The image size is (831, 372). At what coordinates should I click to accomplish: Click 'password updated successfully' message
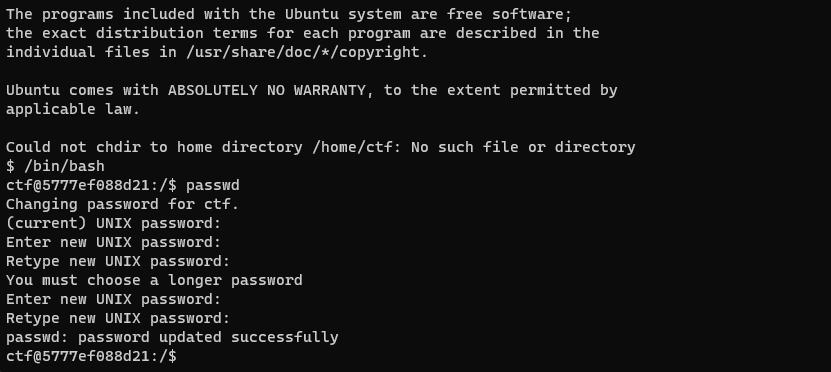pyautogui.click(x=208, y=338)
